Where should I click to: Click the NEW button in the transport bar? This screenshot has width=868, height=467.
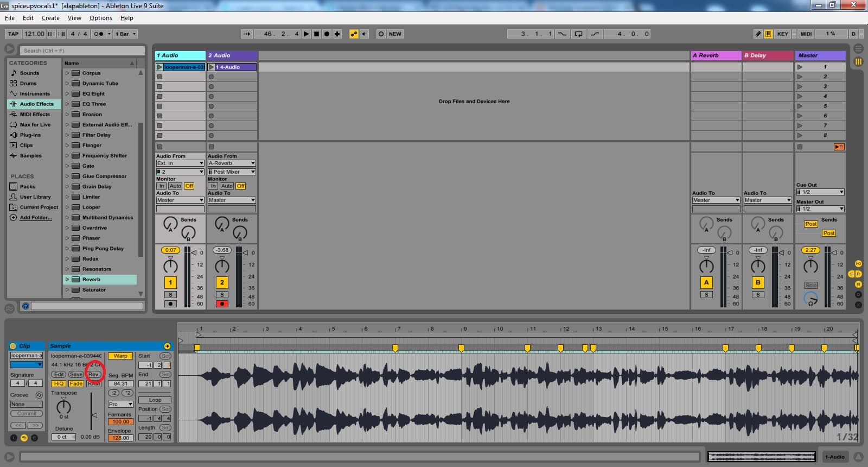(x=395, y=34)
